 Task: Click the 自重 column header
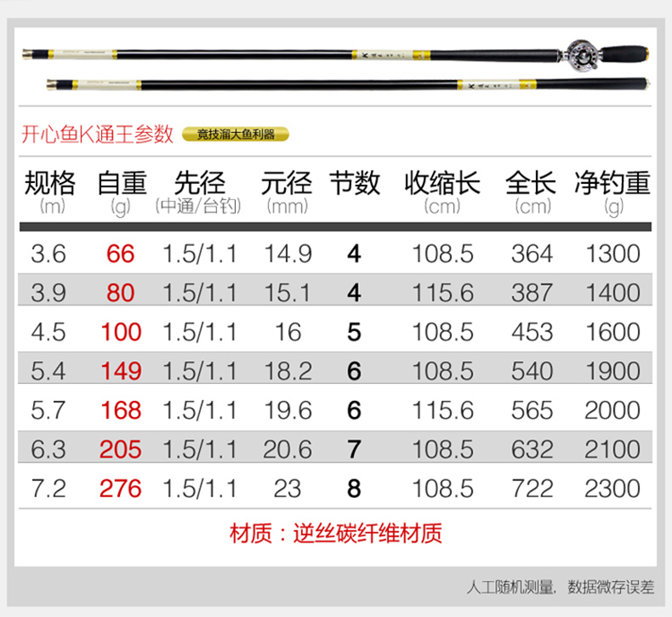122,183
